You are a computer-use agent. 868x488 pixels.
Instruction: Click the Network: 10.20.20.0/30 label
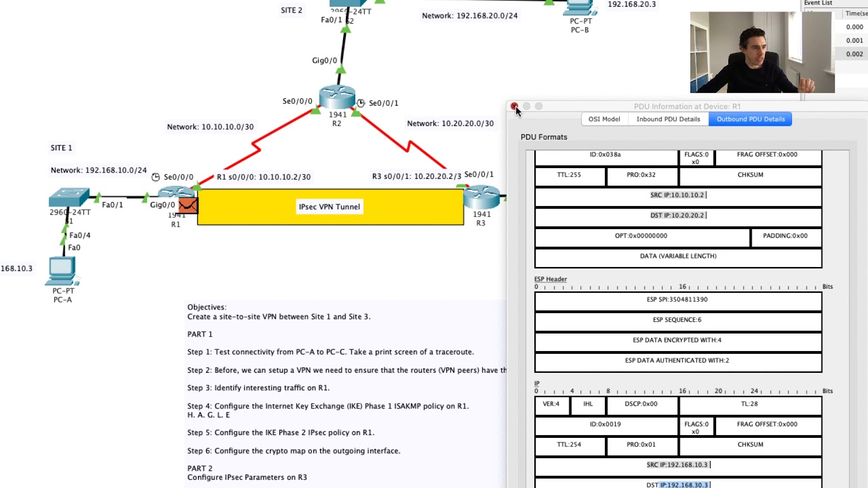[450, 123]
